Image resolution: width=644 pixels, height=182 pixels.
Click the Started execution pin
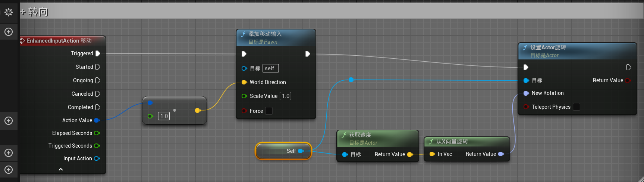pyautogui.click(x=98, y=67)
